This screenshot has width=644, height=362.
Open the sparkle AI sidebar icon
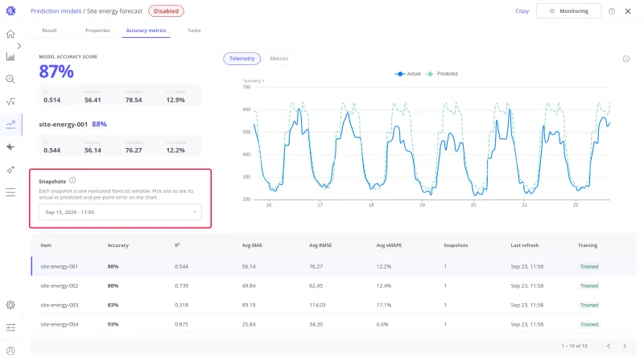pyautogui.click(x=10, y=170)
